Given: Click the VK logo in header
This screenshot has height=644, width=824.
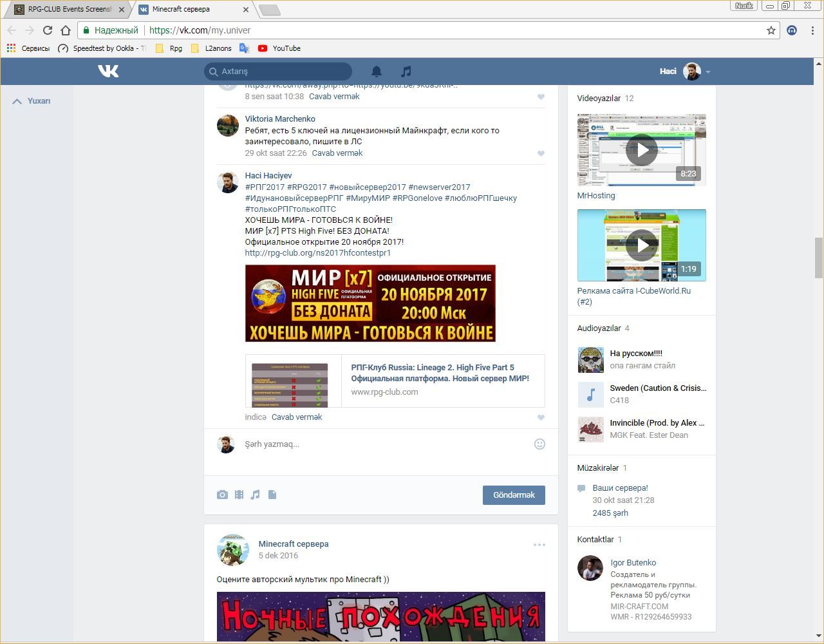Looking at the screenshot, I should pyautogui.click(x=108, y=71).
